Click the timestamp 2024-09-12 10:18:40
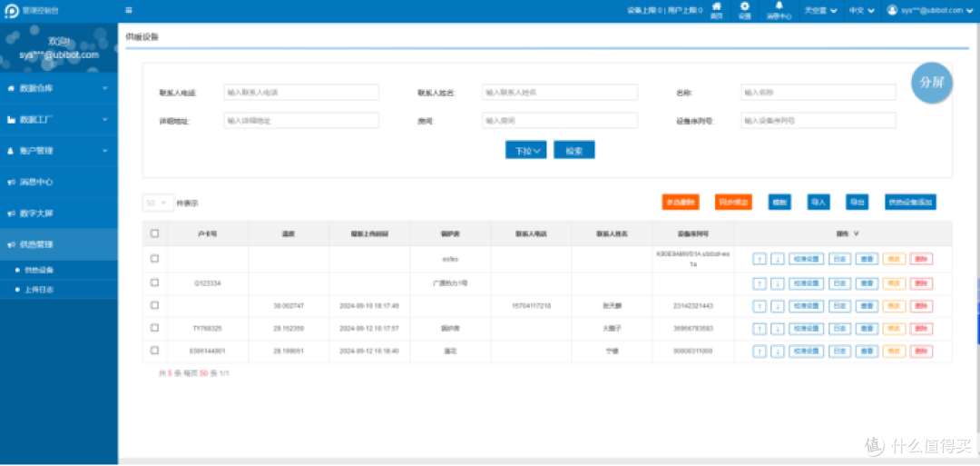The height and width of the screenshot is (466, 980). coord(368,351)
